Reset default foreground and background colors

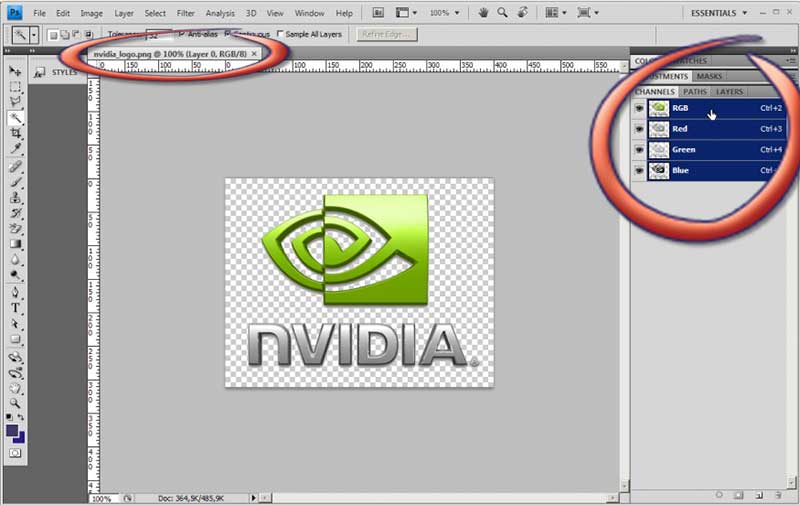[9, 417]
